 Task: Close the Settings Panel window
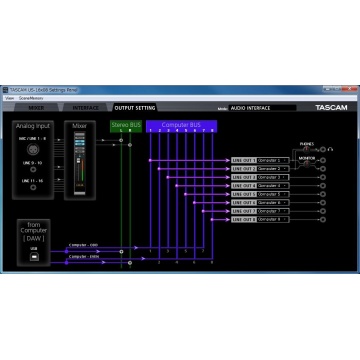click(x=350, y=89)
